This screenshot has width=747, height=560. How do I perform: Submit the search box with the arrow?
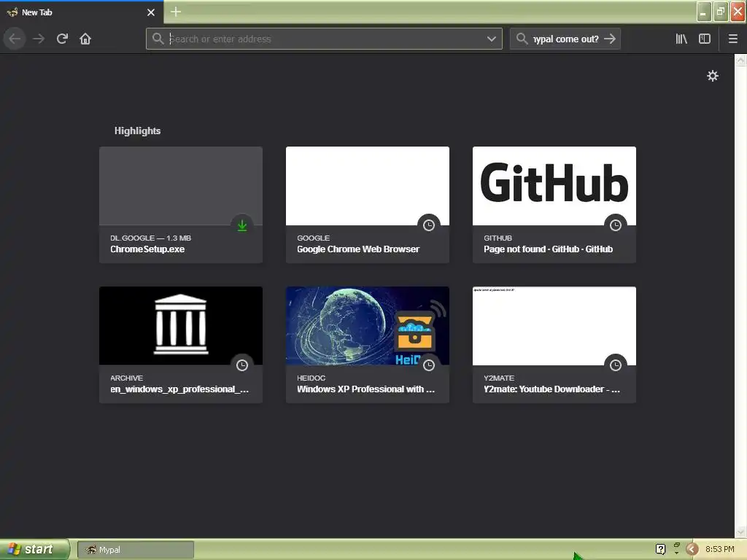(x=610, y=39)
